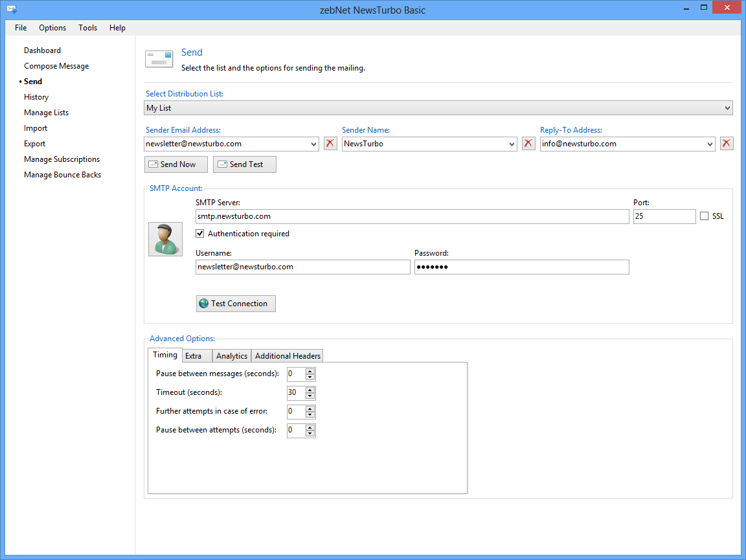Maximize the NewsTurbo window
Screen dimensions: 746x560
click(704, 8)
